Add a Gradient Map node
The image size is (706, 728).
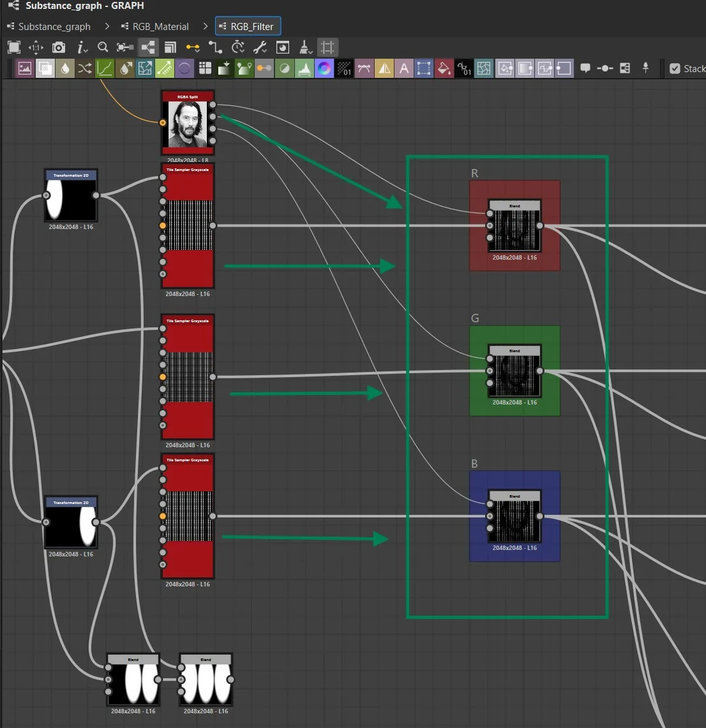[244, 69]
